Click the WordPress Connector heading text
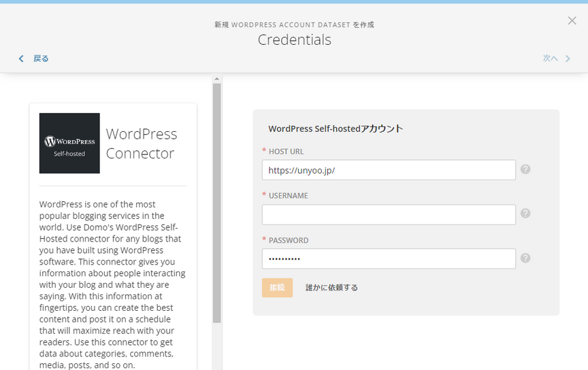588x370 pixels. coord(142,144)
